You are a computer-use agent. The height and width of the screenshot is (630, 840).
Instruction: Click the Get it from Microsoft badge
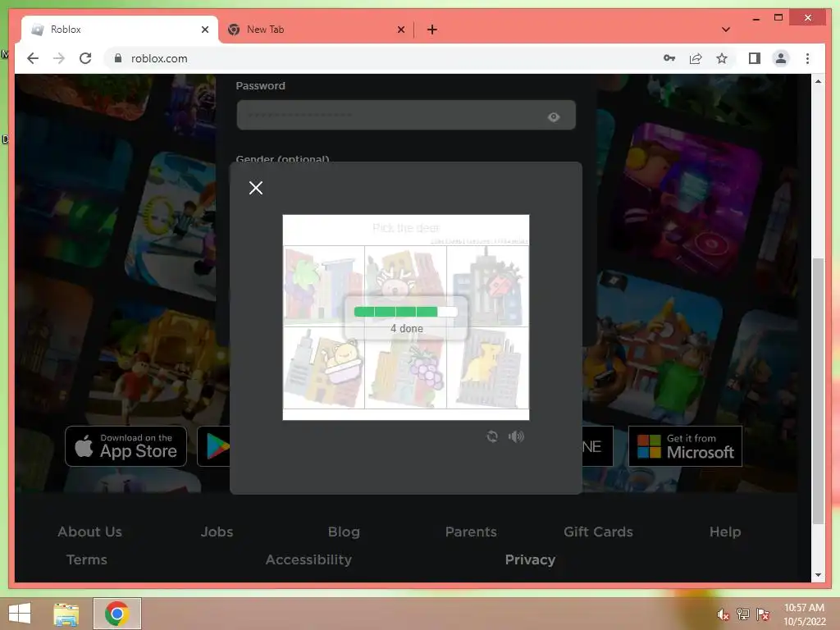click(x=685, y=446)
